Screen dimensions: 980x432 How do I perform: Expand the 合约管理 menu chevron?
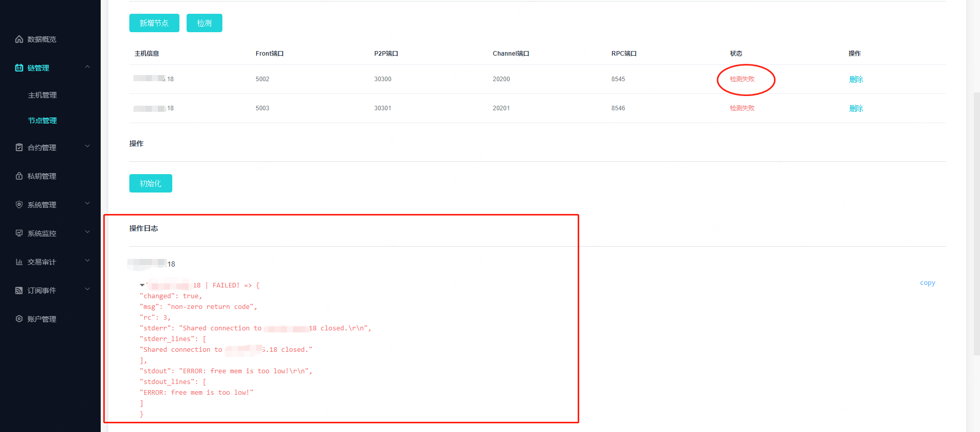pyautogui.click(x=87, y=146)
